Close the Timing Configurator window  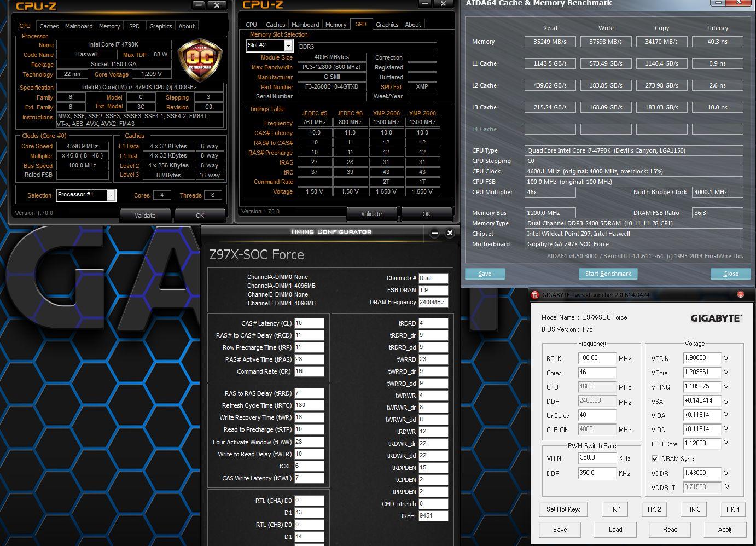(x=450, y=233)
